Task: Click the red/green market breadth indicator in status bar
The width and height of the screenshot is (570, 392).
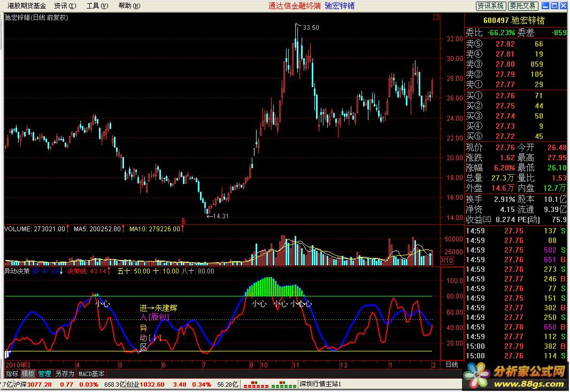Action: (269, 385)
